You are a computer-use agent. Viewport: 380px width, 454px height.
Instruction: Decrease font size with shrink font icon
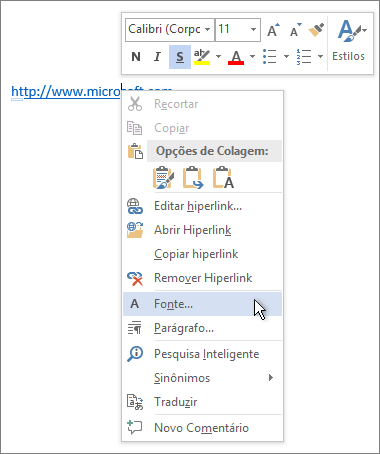click(295, 30)
